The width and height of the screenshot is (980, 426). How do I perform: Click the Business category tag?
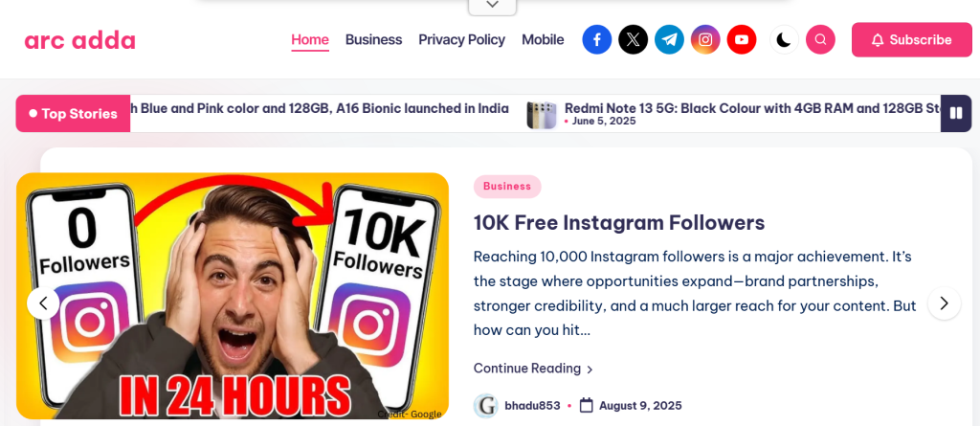click(507, 187)
